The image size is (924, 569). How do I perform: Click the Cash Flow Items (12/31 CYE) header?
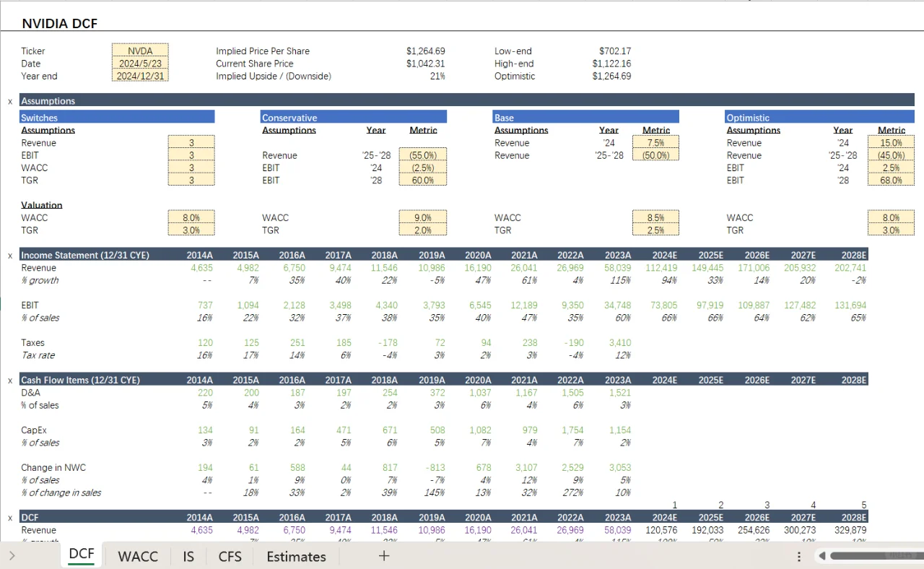pos(80,380)
